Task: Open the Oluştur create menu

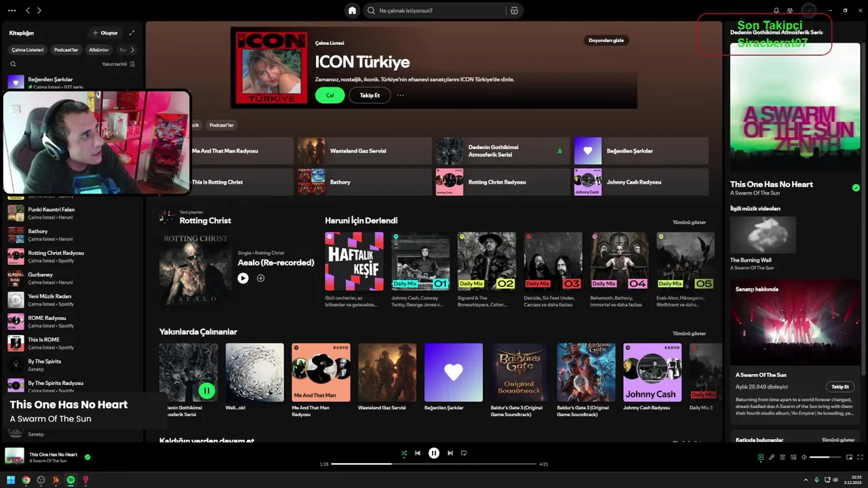Action: point(105,33)
